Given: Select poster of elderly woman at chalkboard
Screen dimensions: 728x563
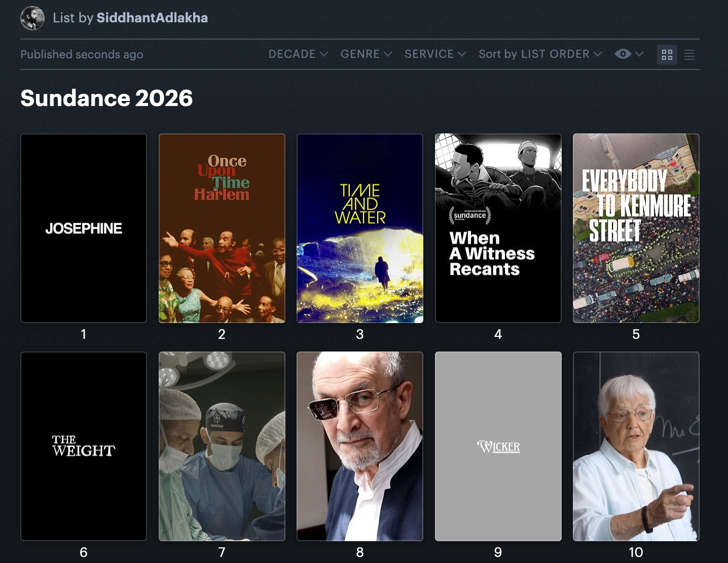Looking at the screenshot, I should point(636,446).
